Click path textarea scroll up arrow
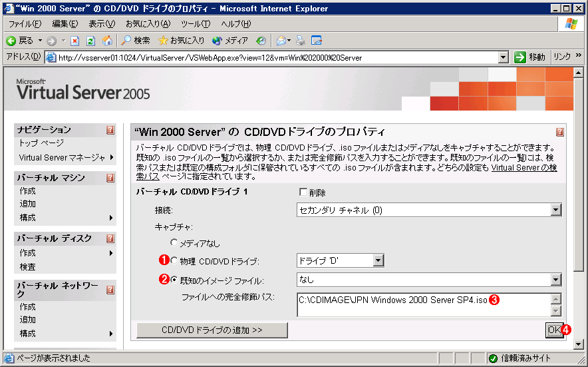This screenshot has height=367, width=588. pos(556,299)
